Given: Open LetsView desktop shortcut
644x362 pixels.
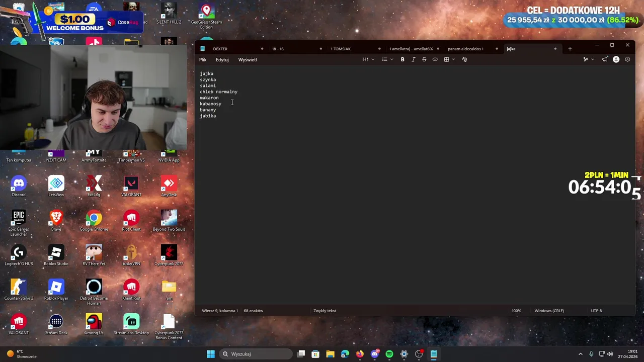Looking at the screenshot, I should click(56, 186).
